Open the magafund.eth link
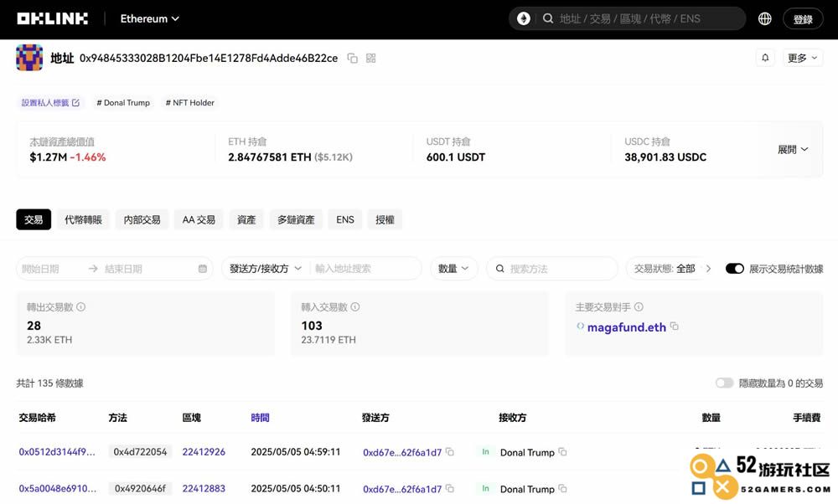The height and width of the screenshot is (504, 838). pyautogui.click(x=626, y=327)
